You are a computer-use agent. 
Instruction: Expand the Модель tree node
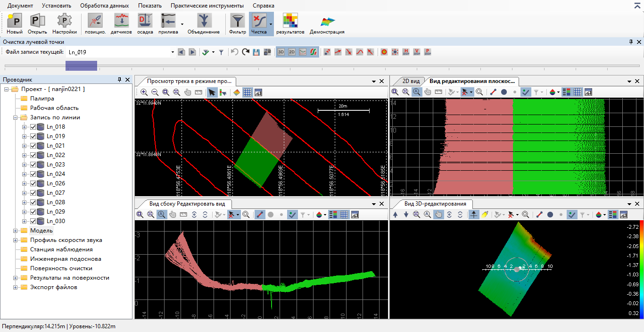pyautogui.click(x=16, y=231)
